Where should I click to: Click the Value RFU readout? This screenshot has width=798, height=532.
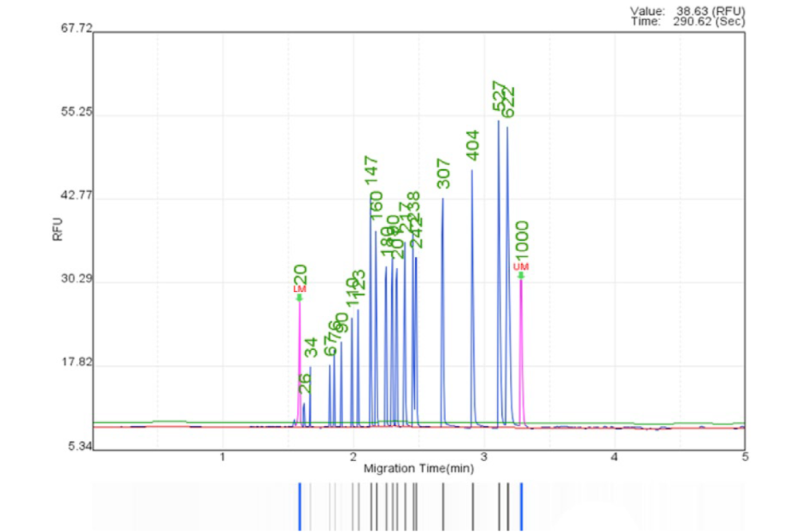687,11
